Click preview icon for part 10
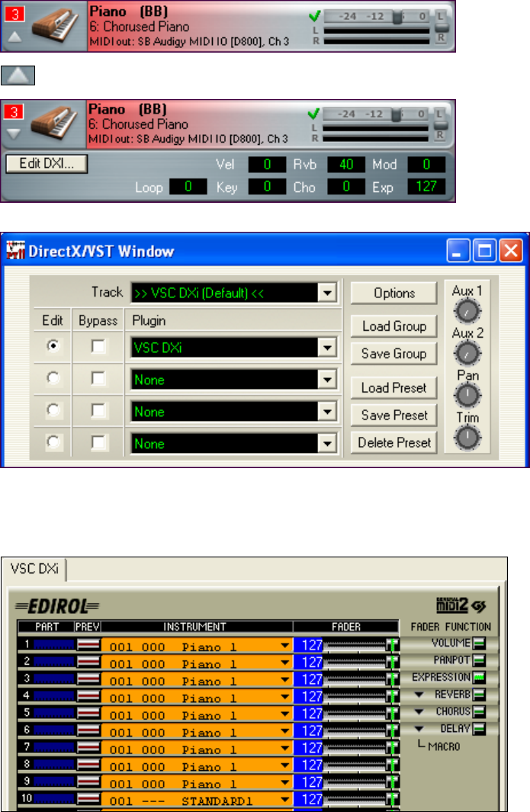The image size is (530, 812). coord(88,798)
